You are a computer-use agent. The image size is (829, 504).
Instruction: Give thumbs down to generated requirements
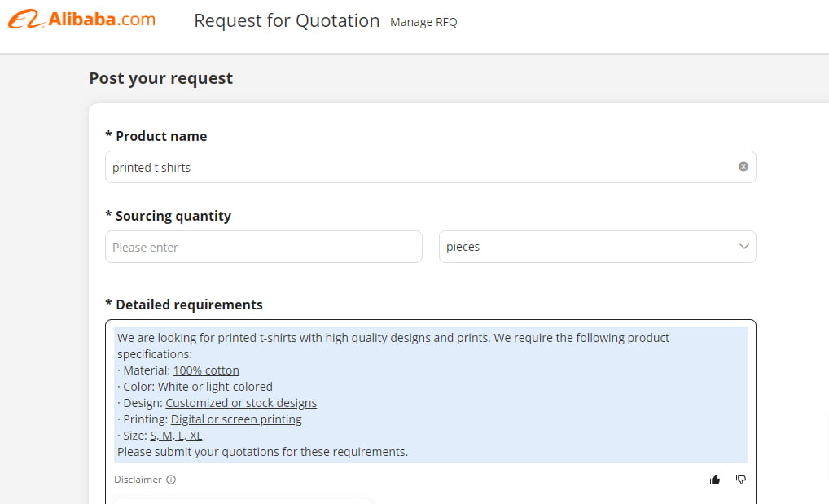(x=741, y=480)
